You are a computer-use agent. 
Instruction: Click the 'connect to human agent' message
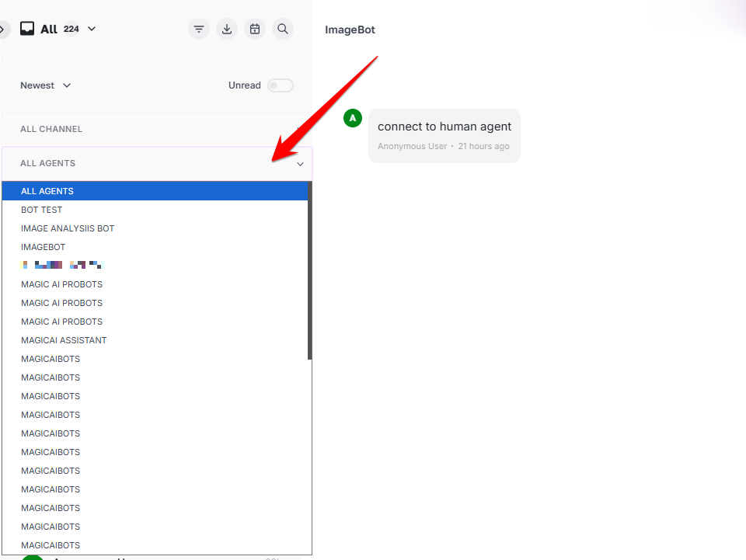(x=444, y=127)
